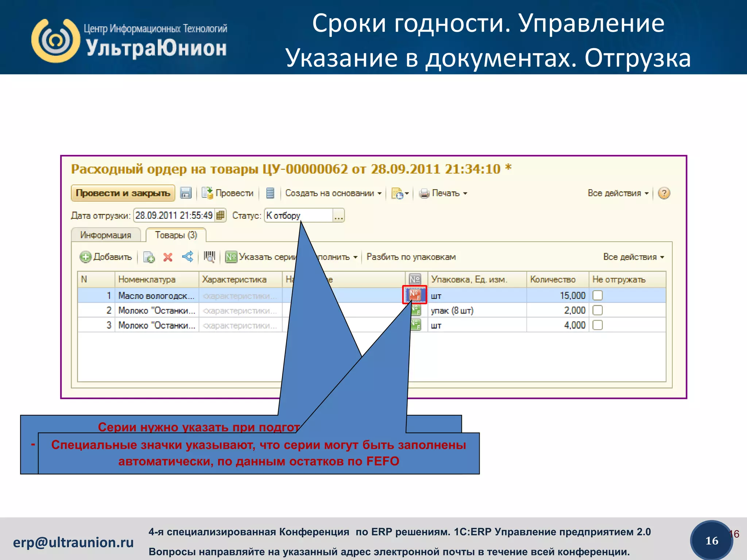747x560 pixels.
Task: Toggle Не отгружать checkbox for row 2
Action: coord(597,310)
